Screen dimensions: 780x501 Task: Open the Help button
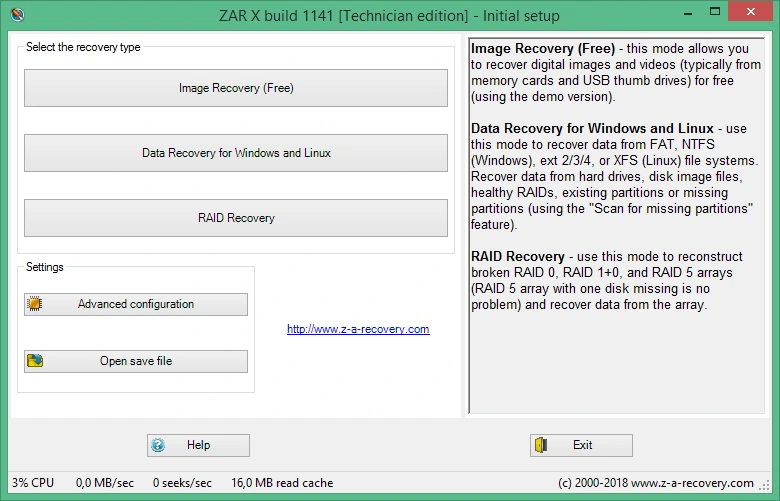198,445
